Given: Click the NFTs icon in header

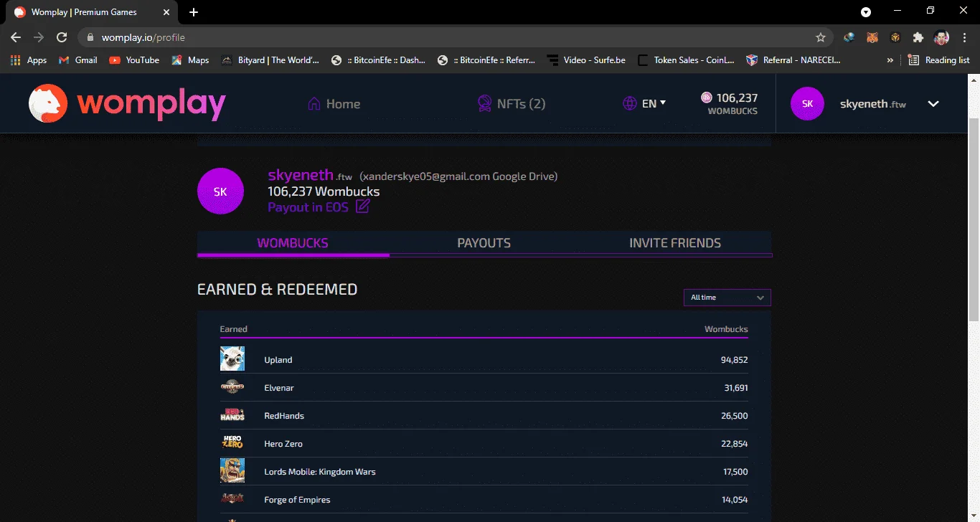Looking at the screenshot, I should click(x=485, y=104).
